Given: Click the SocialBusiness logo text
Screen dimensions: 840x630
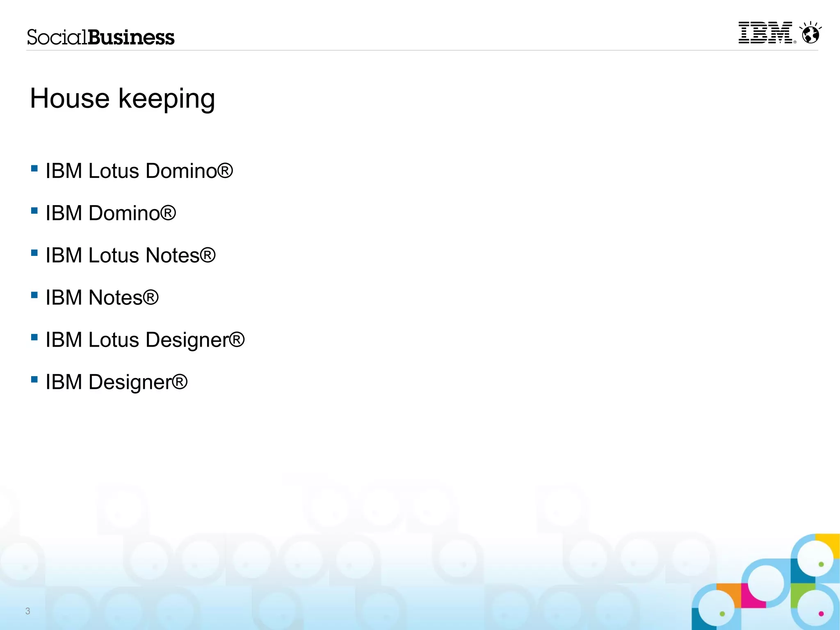Looking at the screenshot, I should [101, 37].
